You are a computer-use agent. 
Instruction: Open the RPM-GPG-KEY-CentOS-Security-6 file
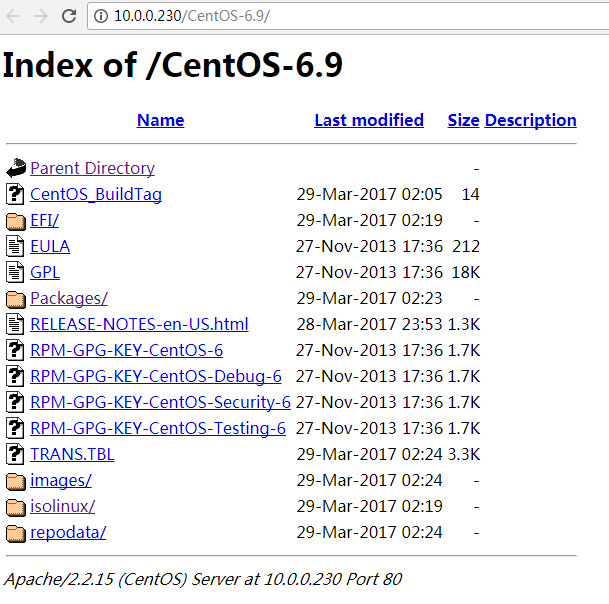pos(160,402)
